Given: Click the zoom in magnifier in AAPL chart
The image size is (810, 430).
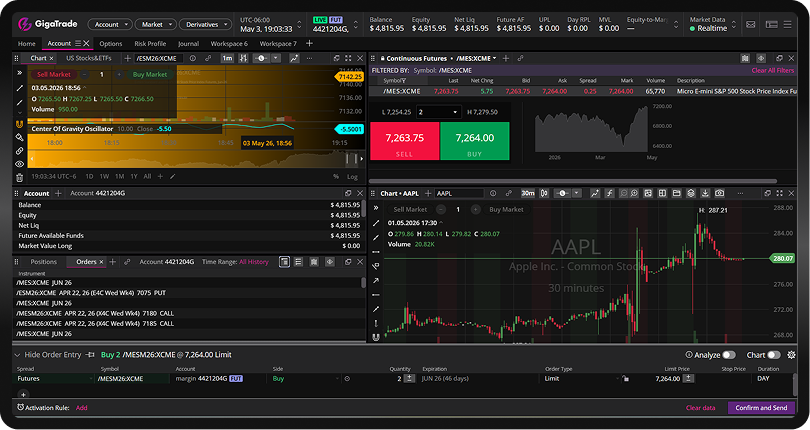Looking at the screenshot, I should tap(634, 193).
